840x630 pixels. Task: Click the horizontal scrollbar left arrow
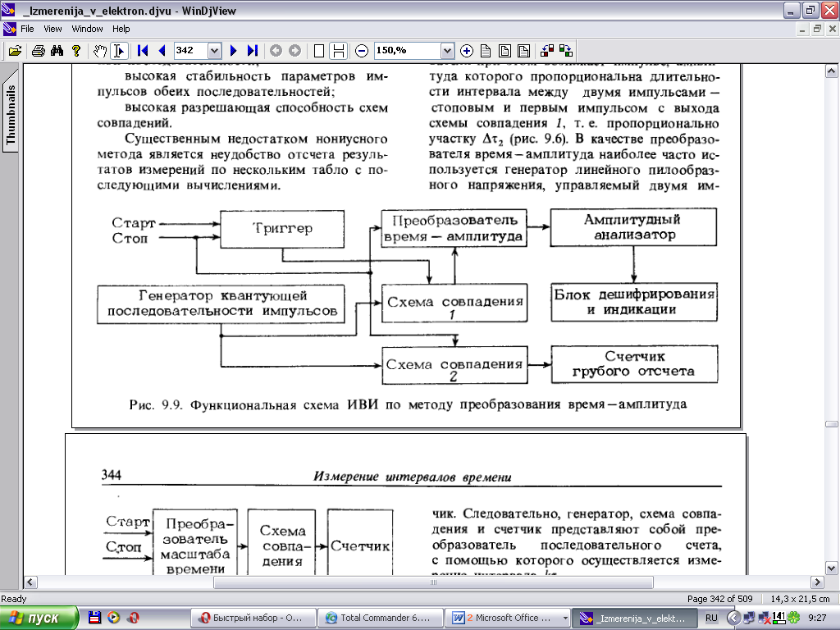[30, 582]
